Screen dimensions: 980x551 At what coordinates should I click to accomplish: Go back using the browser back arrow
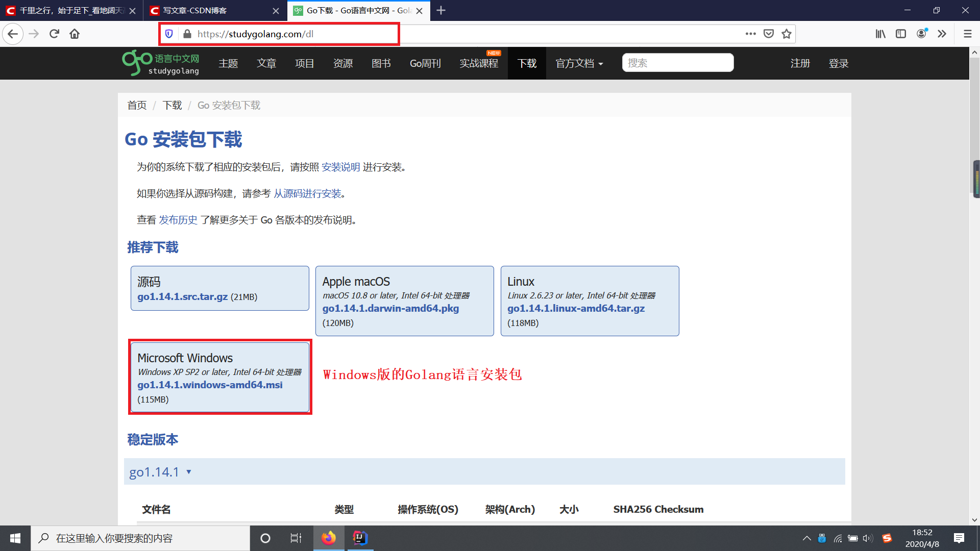tap(13, 34)
